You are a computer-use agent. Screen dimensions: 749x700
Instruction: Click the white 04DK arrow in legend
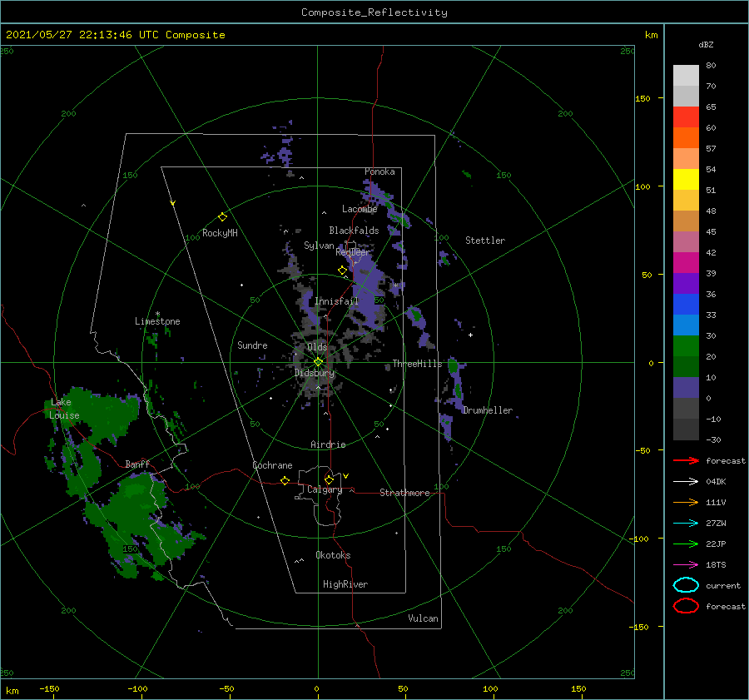686,482
